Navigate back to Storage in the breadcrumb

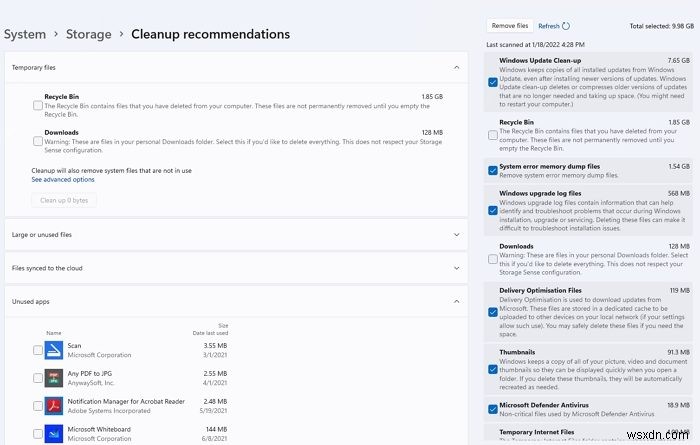click(x=88, y=34)
